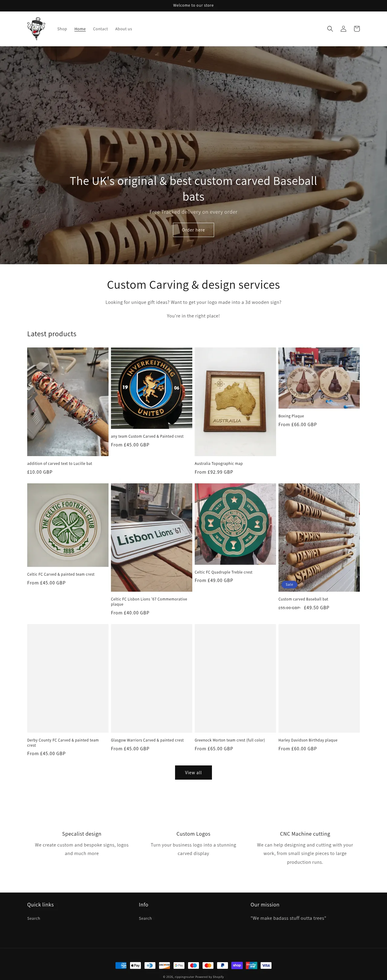Click Search under Info footer column
387x980 pixels.
click(x=145, y=918)
